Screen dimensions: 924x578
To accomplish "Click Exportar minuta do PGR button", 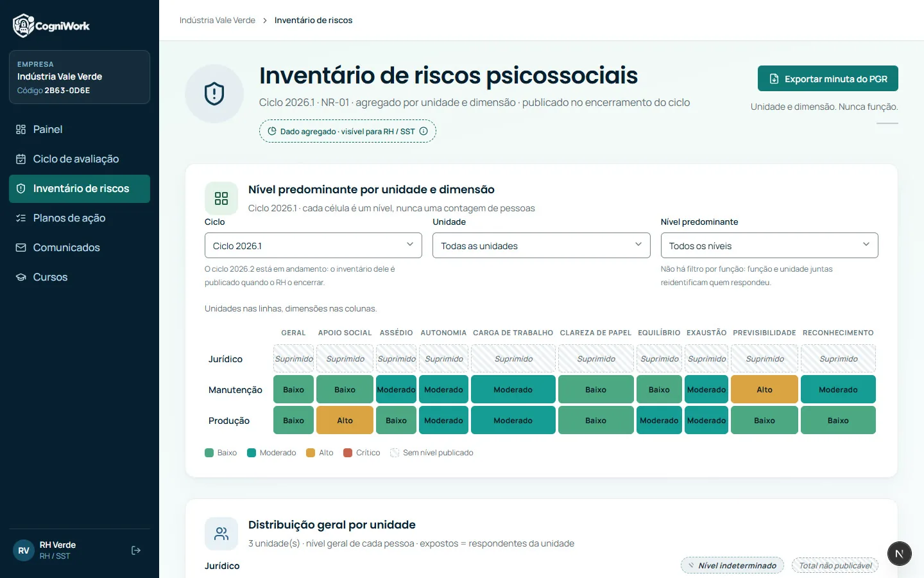I will click(x=828, y=78).
